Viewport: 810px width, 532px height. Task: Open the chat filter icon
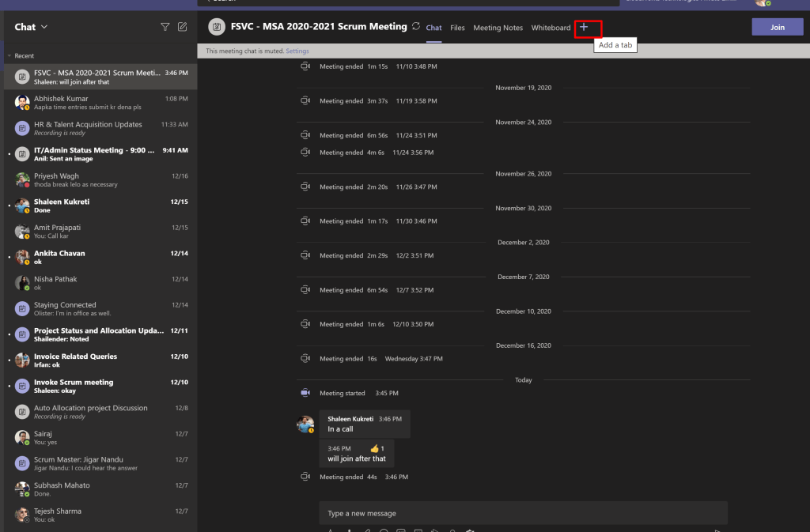click(x=165, y=27)
